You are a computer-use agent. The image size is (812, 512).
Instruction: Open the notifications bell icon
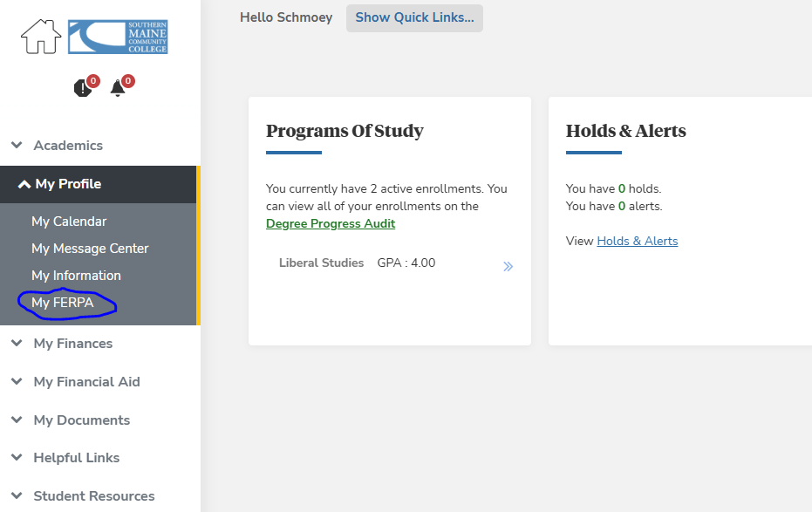pyautogui.click(x=118, y=88)
